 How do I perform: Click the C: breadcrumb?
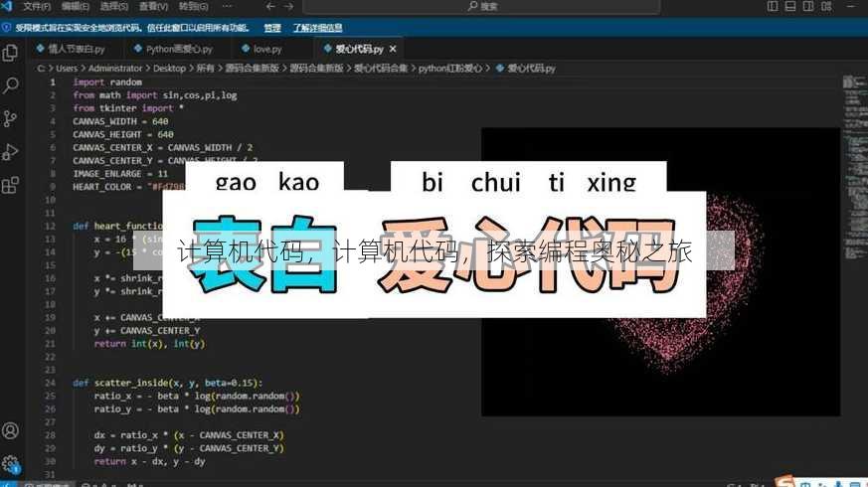tap(41, 68)
